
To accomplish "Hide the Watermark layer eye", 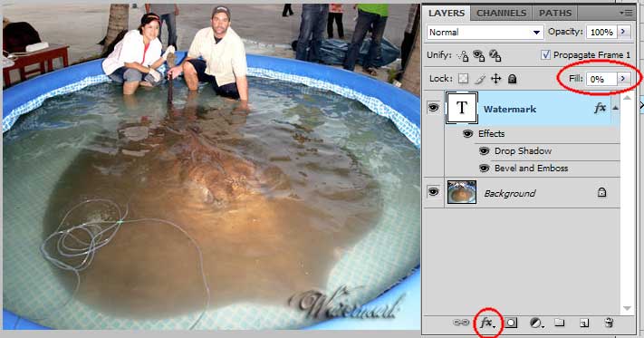I will (x=433, y=108).
